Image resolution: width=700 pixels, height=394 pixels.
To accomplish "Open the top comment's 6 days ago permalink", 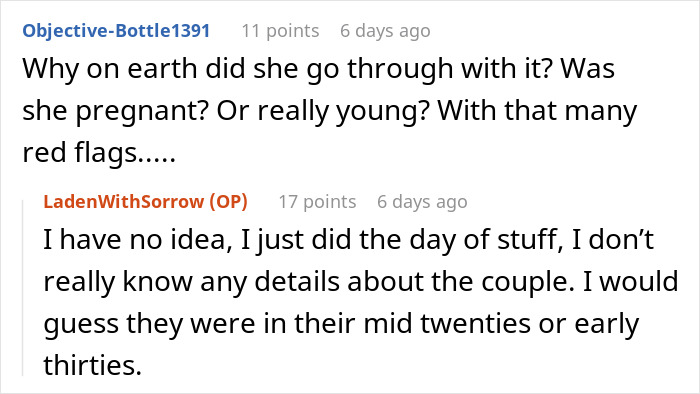I will coord(385,31).
